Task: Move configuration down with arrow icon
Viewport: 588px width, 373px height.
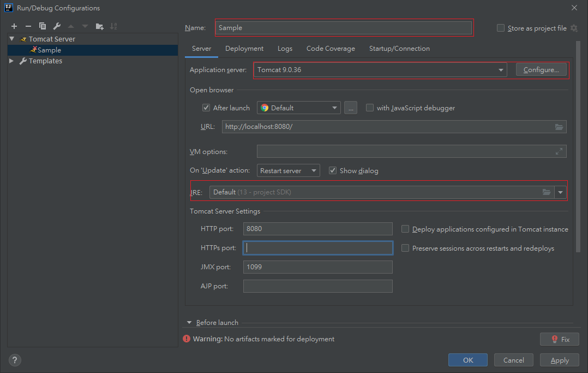Action: point(85,26)
